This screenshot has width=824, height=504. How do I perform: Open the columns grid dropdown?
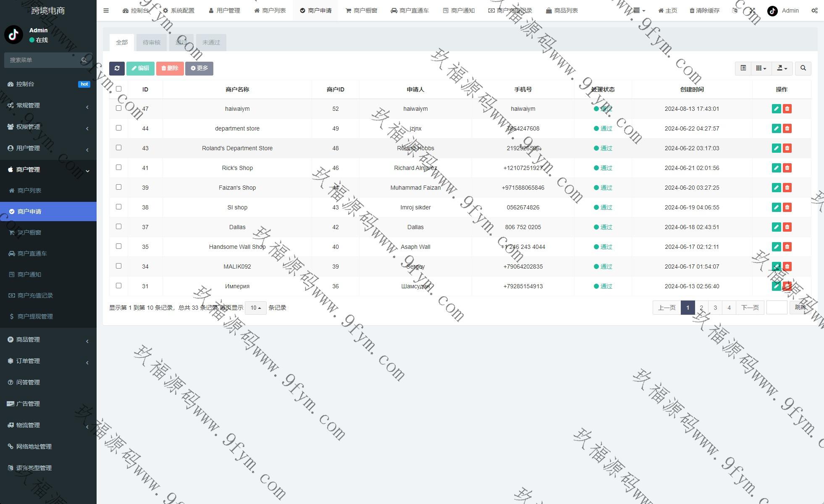click(761, 68)
